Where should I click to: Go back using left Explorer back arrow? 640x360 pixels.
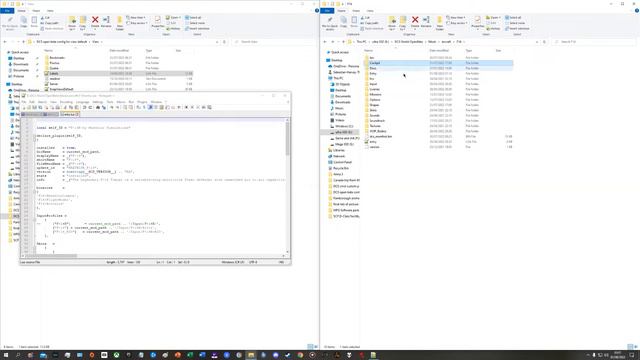(5, 42)
